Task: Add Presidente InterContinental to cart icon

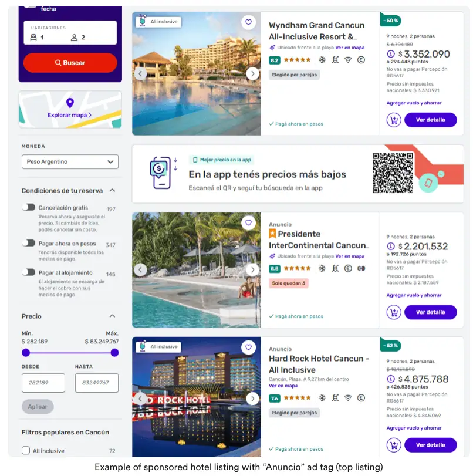Action: 394,312
